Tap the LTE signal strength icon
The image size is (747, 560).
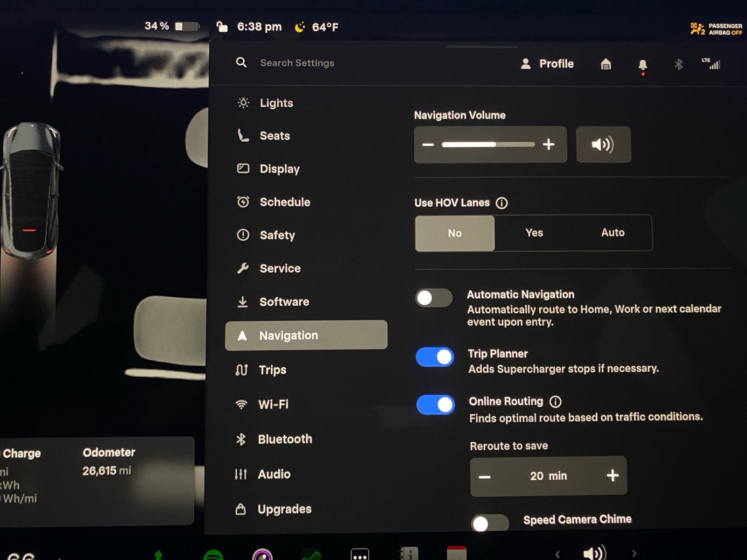click(712, 64)
